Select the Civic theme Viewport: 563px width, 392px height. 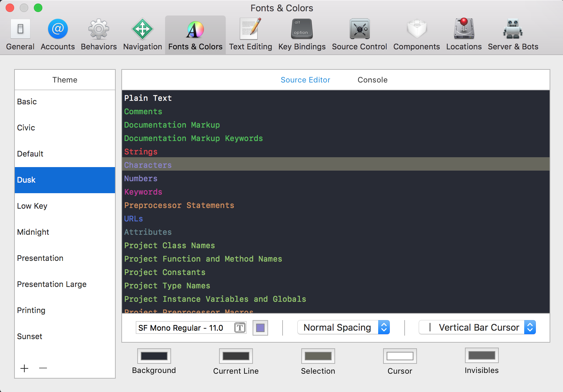point(65,128)
